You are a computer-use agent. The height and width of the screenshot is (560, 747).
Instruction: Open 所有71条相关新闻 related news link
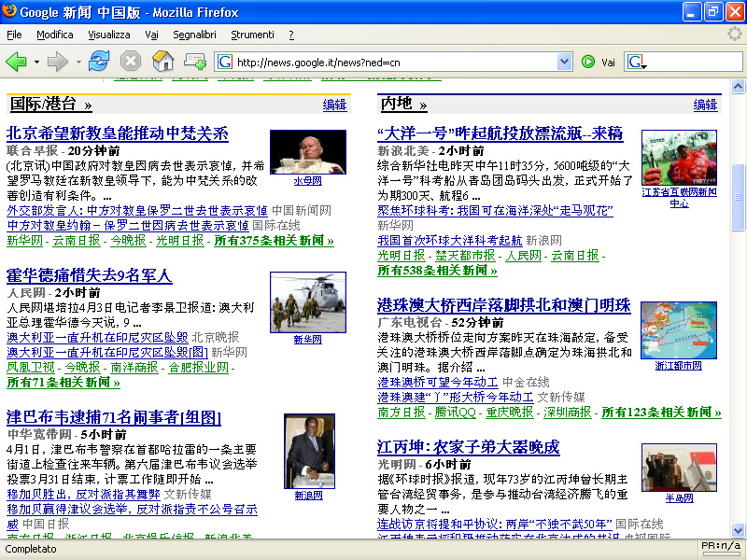[x=63, y=383]
